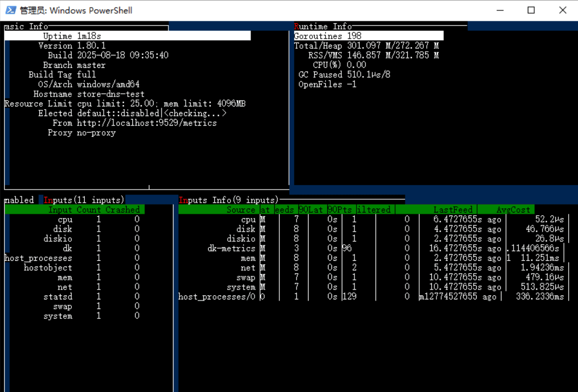Select dk-metrics in the Source column

pyautogui.click(x=231, y=248)
